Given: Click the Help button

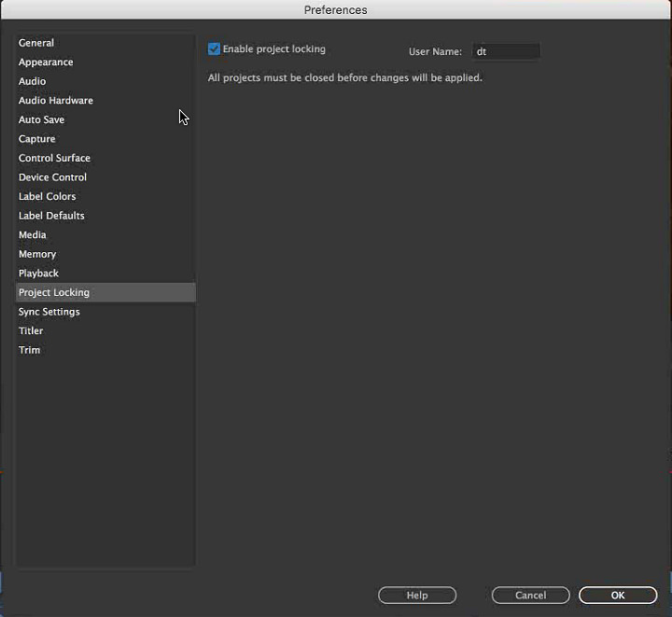Looking at the screenshot, I should pos(417,596).
